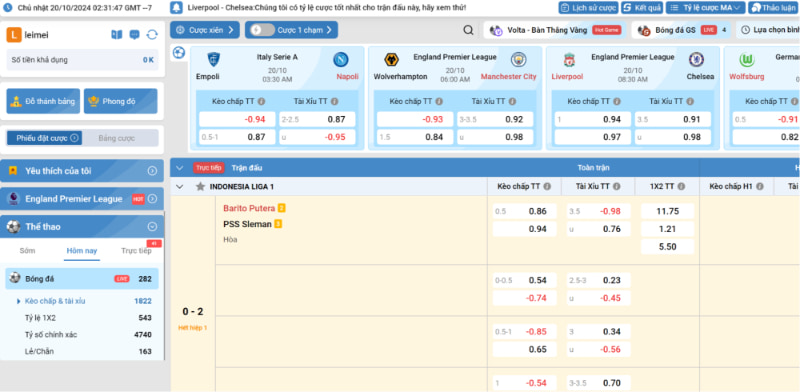Image resolution: width=800 pixels, height=392 pixels.
Task: Click the Phong độ button
Action: click(x=120, y=101)
